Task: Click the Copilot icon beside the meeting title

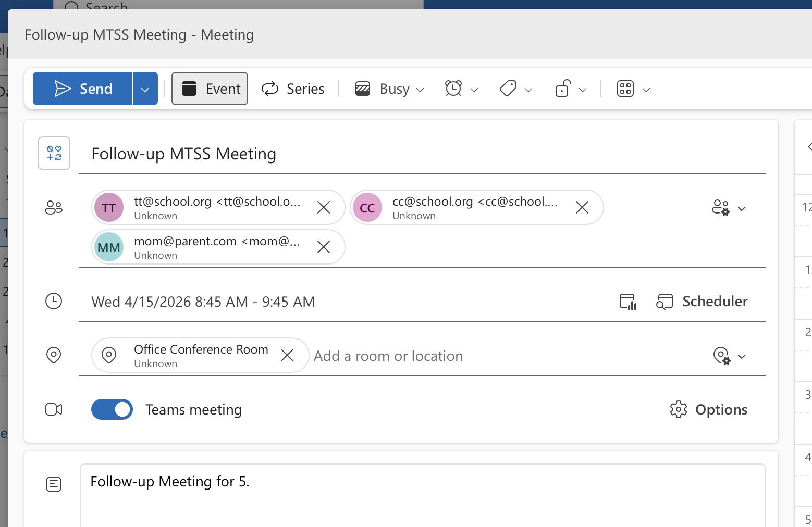Action: tap(54, 153)
